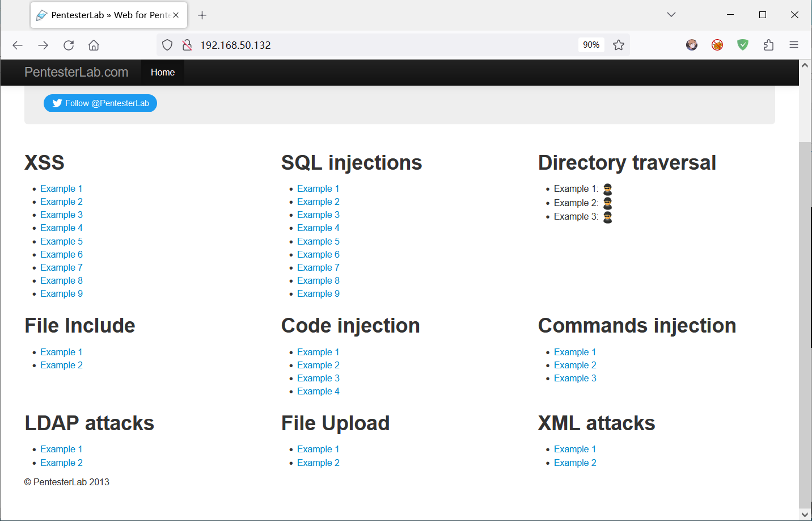
Task: Click the page scrollbar down arrow
Action: click(x=805, y=514)
